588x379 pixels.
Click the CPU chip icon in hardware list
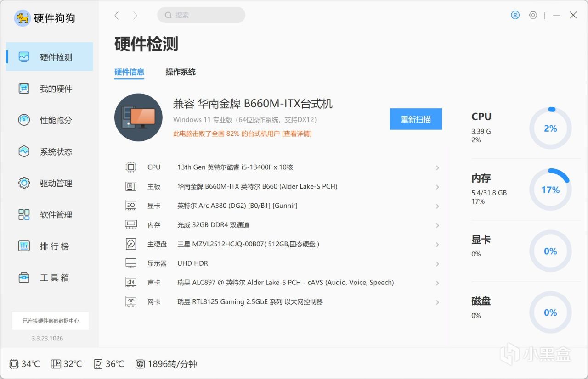(x=131, y=167)
